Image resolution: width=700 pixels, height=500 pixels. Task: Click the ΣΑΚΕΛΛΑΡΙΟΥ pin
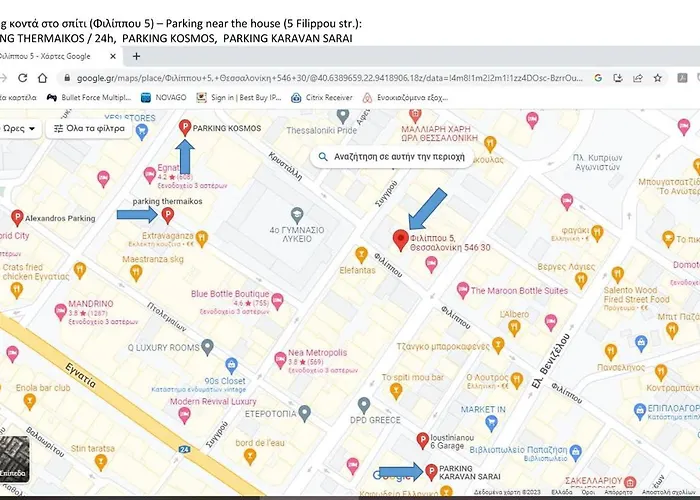point(630,482)
